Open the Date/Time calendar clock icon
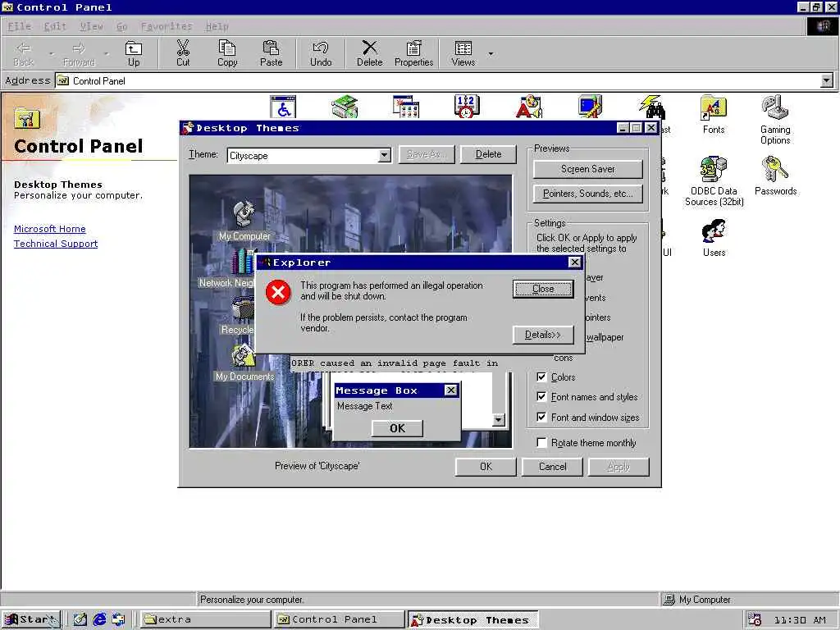 point(467,106)
